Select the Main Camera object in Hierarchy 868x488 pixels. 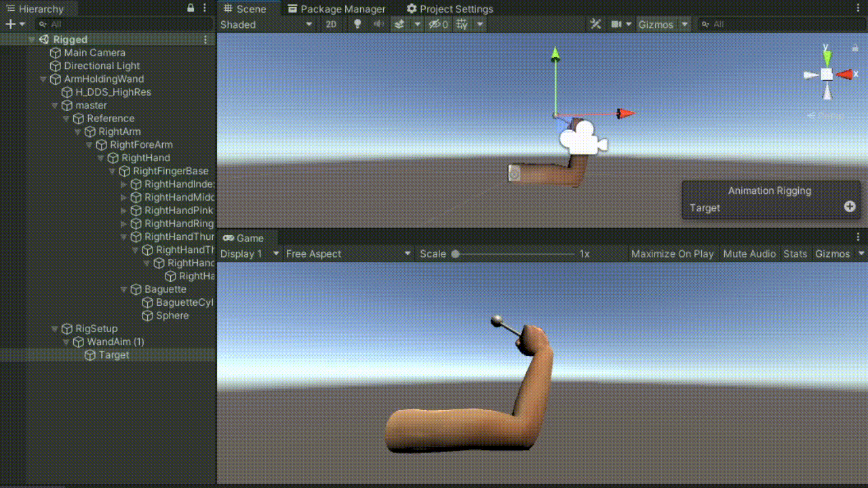coord(94,53)
